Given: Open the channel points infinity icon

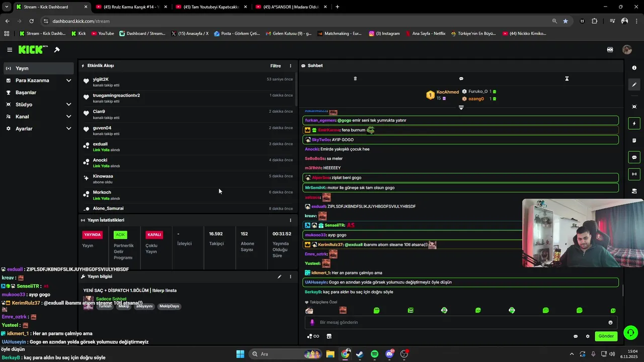Looking at the screenshot, I should (x=313, y=336).
